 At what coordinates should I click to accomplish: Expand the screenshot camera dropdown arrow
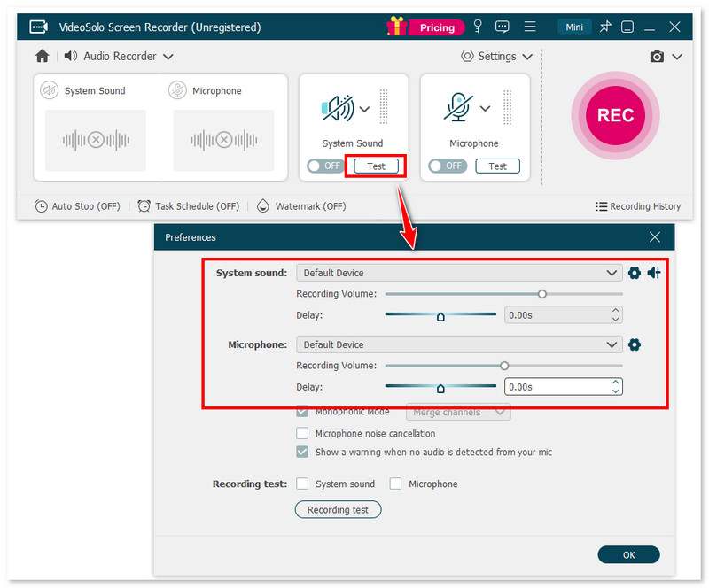point(677,57)
